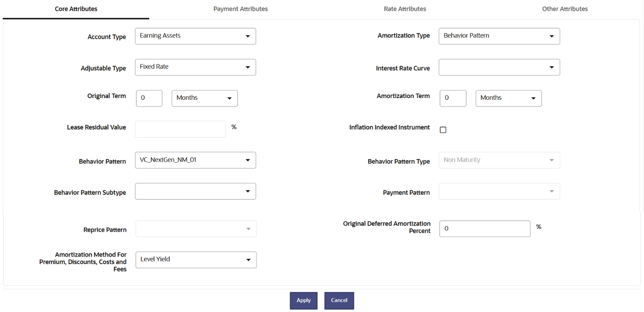The width and height of the screenshot is (644, 312).
Task: Edit the Original Deferred Amortization Percent value
Action: (x=484, y=228)
